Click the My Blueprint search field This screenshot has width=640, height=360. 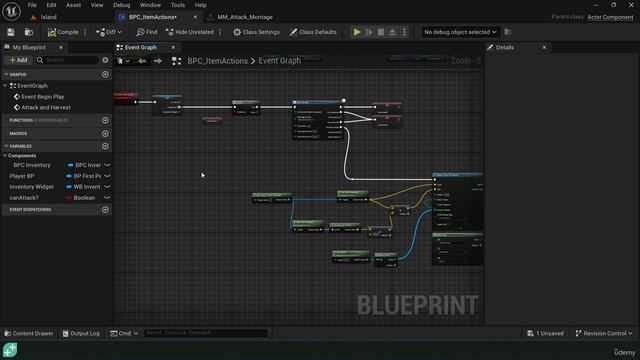(x=67, y=60)
